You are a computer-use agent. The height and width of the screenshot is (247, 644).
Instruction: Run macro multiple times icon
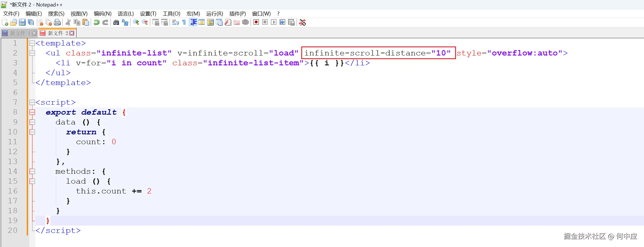point(282,23)
